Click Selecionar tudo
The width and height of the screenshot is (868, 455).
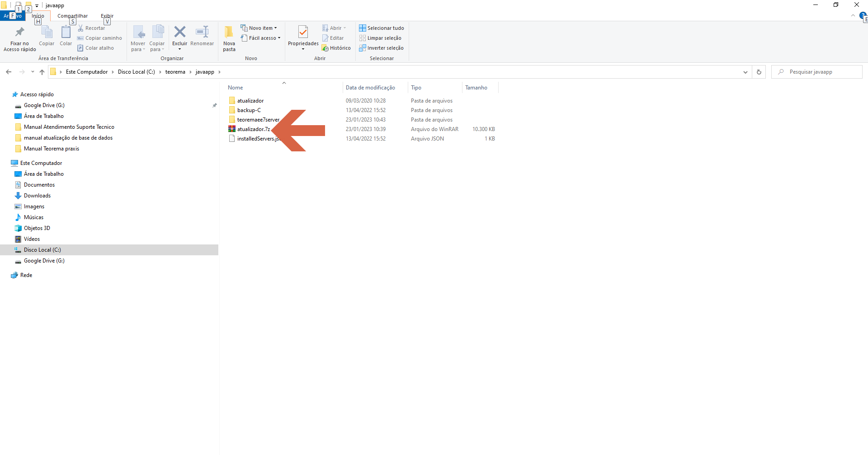click(382, 28)
